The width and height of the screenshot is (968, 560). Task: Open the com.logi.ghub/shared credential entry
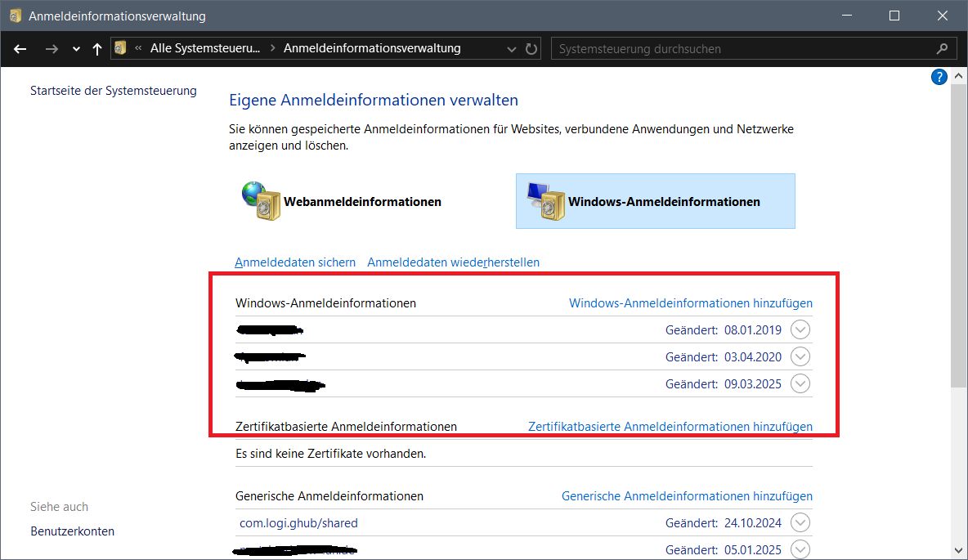(x=298, y=523)
